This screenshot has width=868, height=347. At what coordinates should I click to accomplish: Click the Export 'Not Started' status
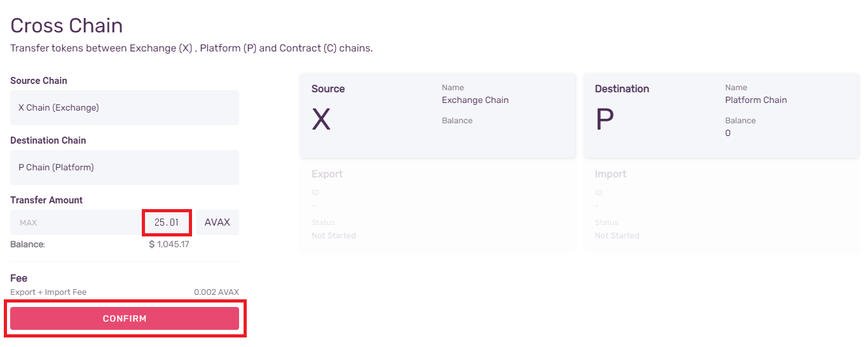[334, 236]
